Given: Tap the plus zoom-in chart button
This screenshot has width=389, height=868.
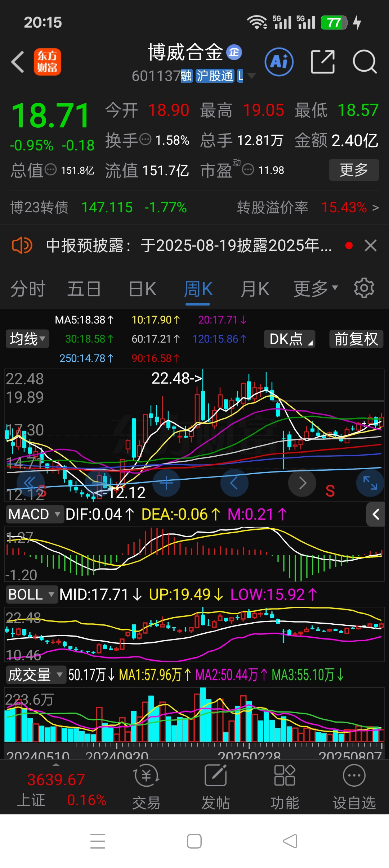Looking at the screenshot, I should coord(166,483).
